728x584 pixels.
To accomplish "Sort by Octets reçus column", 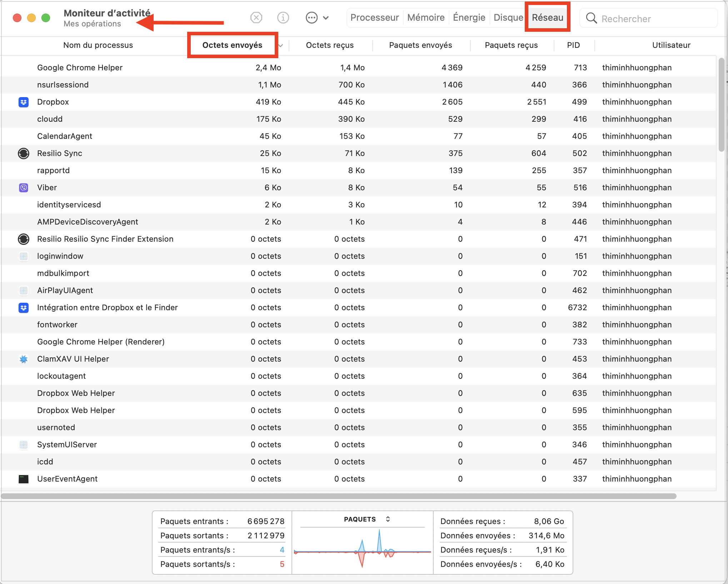I will pos(330,45).
